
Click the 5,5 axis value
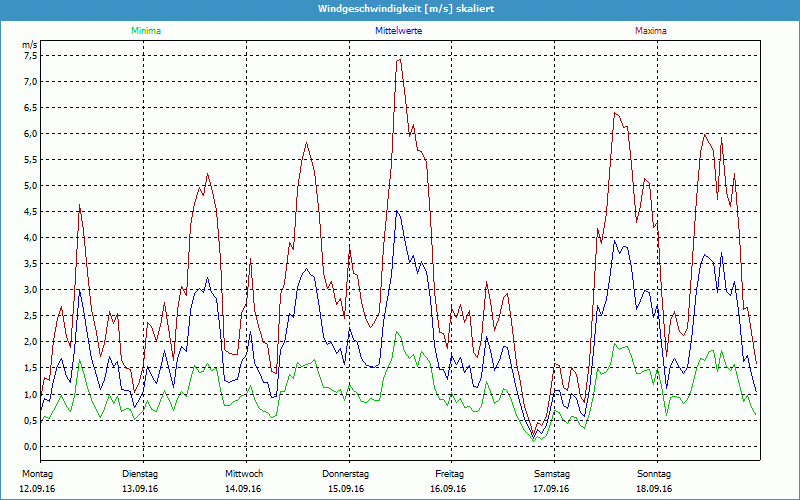coord(31,160)
